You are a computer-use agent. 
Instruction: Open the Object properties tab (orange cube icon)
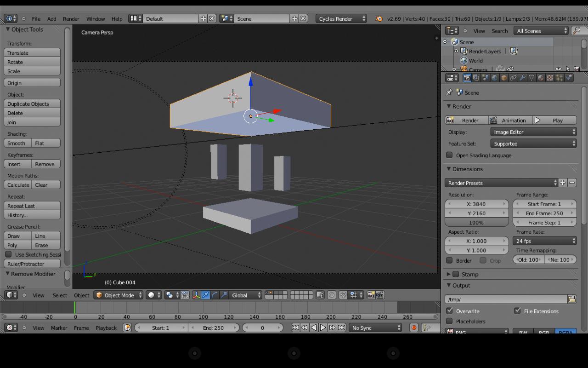[504, 78]
